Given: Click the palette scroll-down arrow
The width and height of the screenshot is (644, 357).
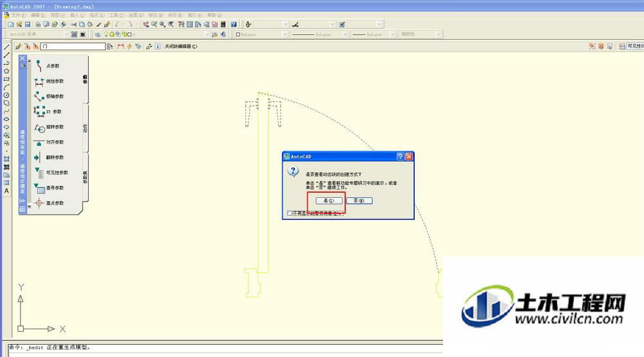Looking at the screenshot, I should pyautogui.click(x=29, y=207).
